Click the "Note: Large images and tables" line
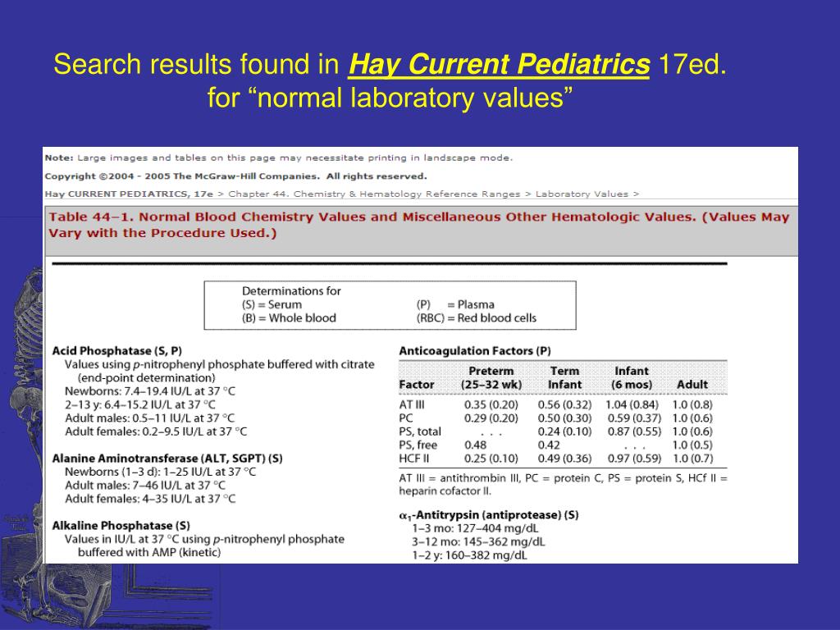 pos(279,158)
